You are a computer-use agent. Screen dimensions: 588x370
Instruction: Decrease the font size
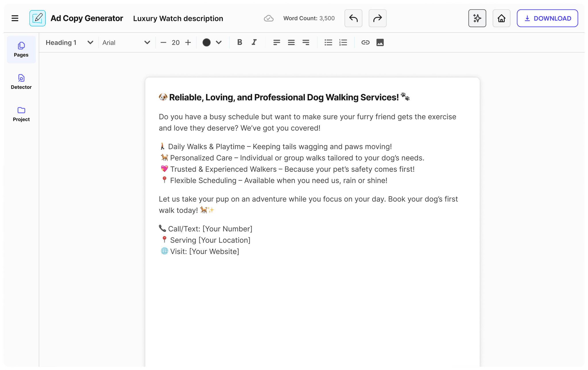(x=163, y=42)
